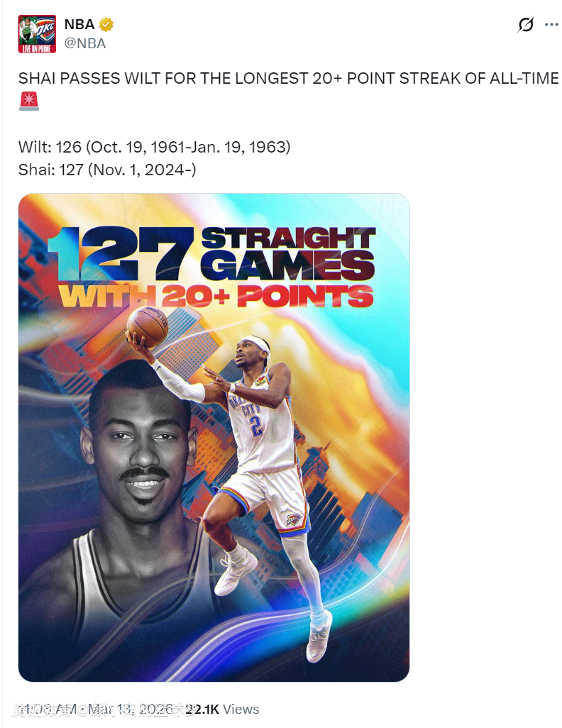The width and height of the screenshot is (562, 728).
Task: Click the large 127 number in graphic
Action: [x=121, y=253]
